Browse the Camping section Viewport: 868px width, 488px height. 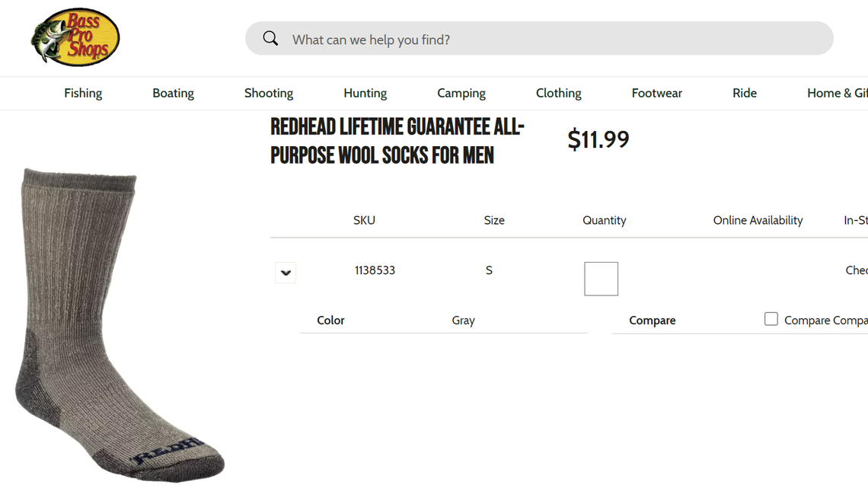(x=461, y=93)
